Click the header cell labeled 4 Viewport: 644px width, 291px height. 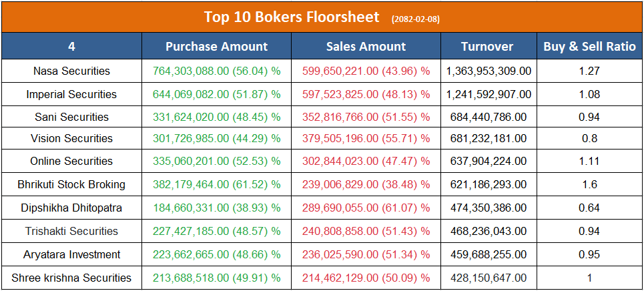(71, 47)
